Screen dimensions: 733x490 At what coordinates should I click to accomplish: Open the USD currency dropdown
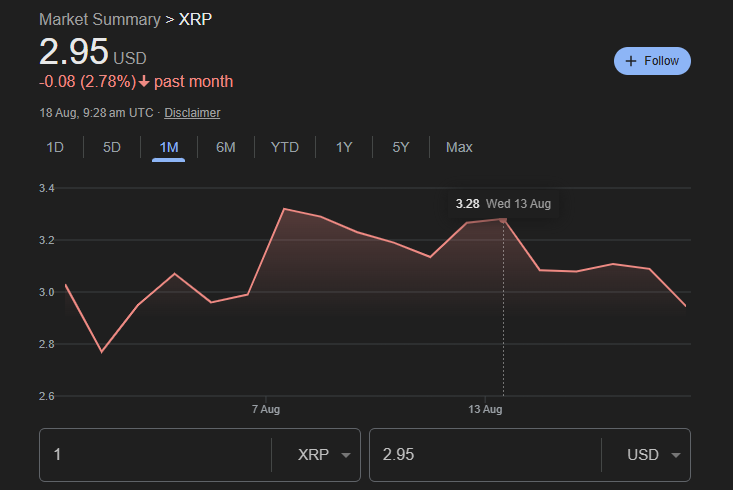click(x=654, y=454)
